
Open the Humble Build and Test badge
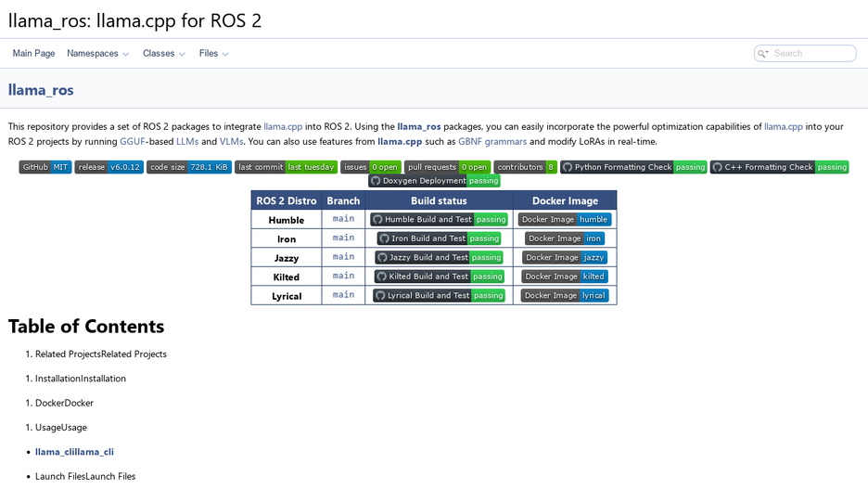(439, 219)
